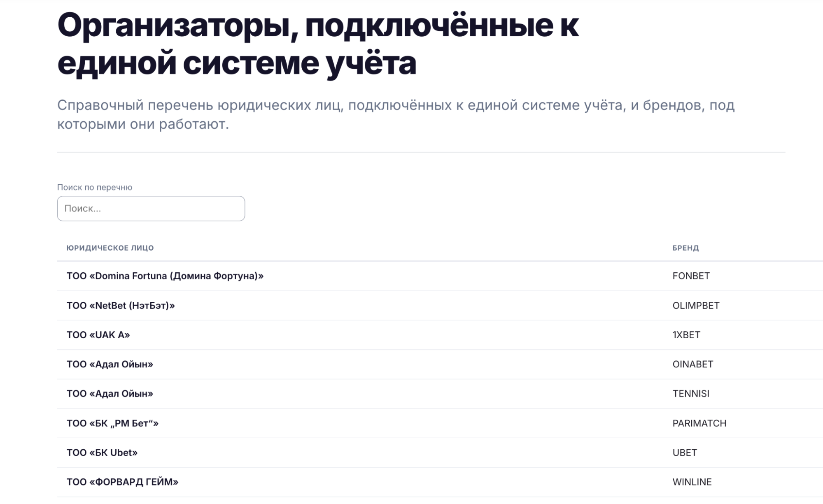823x504 pixels.
Task: Click the UBET brand cell
Action: tap(685, 453)
